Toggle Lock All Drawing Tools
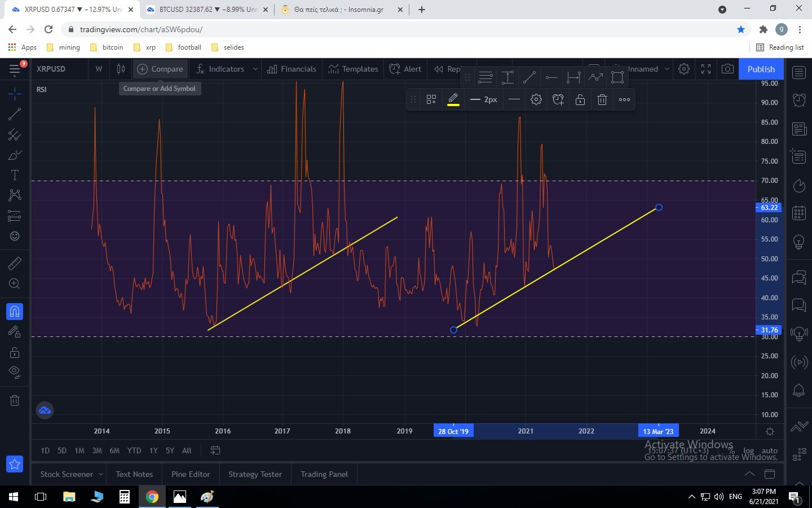This screenshot has width=812, height=508. 15,352
